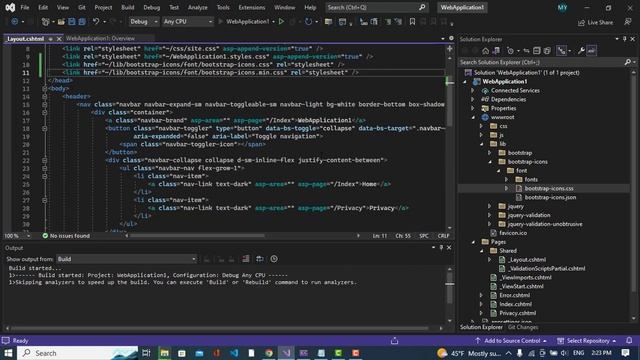Viewport: 640px width, 360px height.
Task: Open notifications bell in the status bar
Action: (x=629, y=340)
